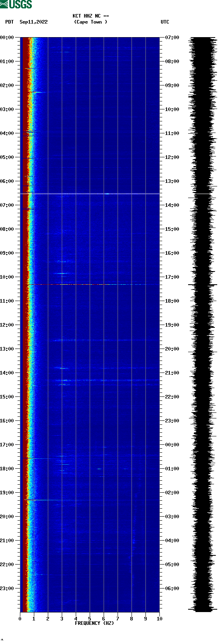Click the UTC '07:00' time label

(172, 38)
